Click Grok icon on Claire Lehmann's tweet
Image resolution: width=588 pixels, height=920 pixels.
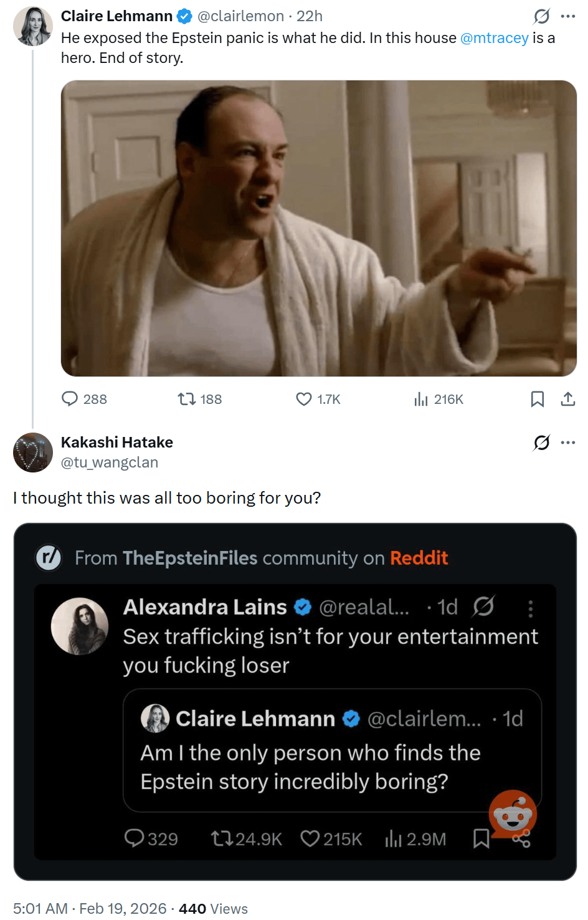pos(541,16)
